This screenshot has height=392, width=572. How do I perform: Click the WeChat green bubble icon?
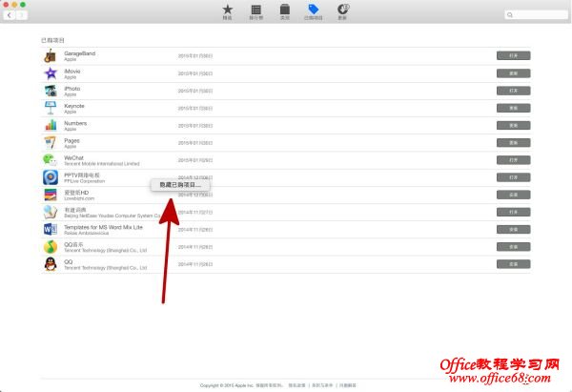click(x=51, y=160)
